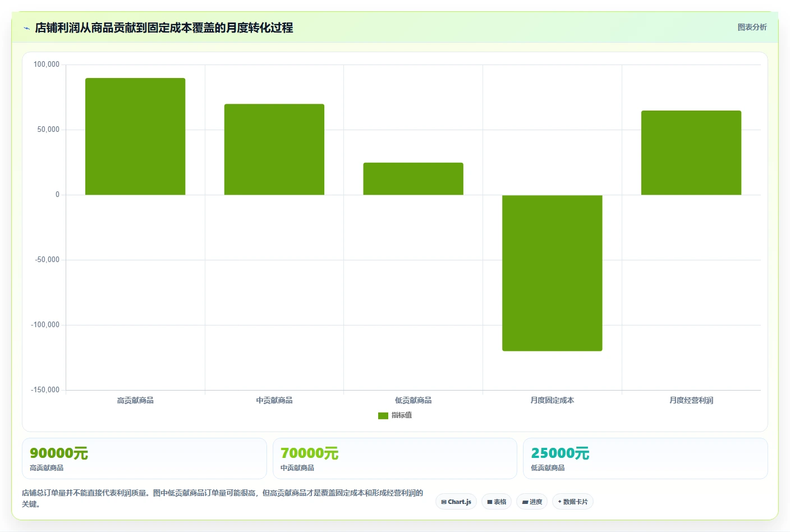The width and height of the screenshot is (790, 532).
Task: Click the -150,000 y-axis tick label
Action: point(45,390)
